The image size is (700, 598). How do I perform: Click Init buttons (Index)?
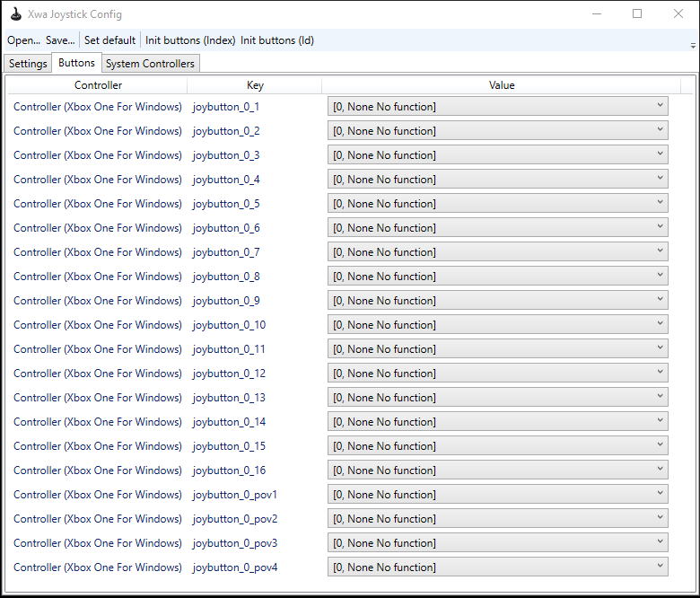(x=190, y=40)
